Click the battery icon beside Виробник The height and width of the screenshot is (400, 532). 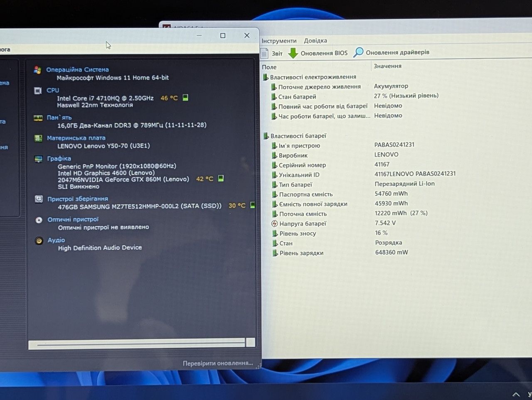(x=274, y=155)
